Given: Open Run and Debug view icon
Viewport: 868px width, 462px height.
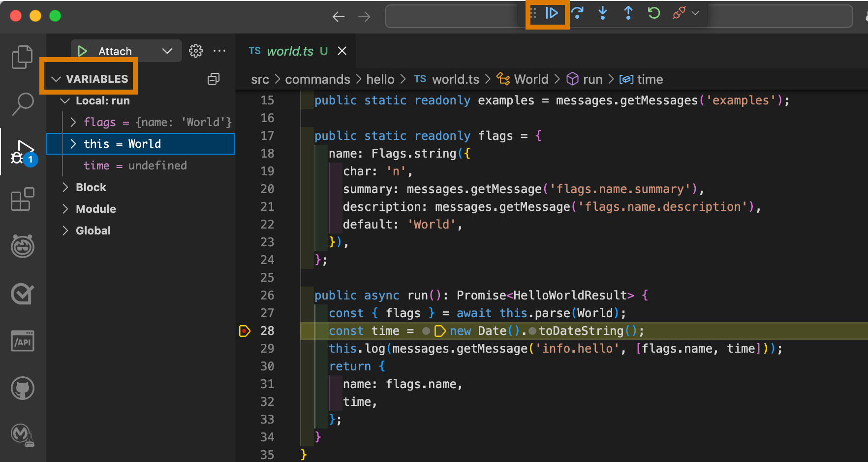Looking at the screenshot, I should coord(23,152).
